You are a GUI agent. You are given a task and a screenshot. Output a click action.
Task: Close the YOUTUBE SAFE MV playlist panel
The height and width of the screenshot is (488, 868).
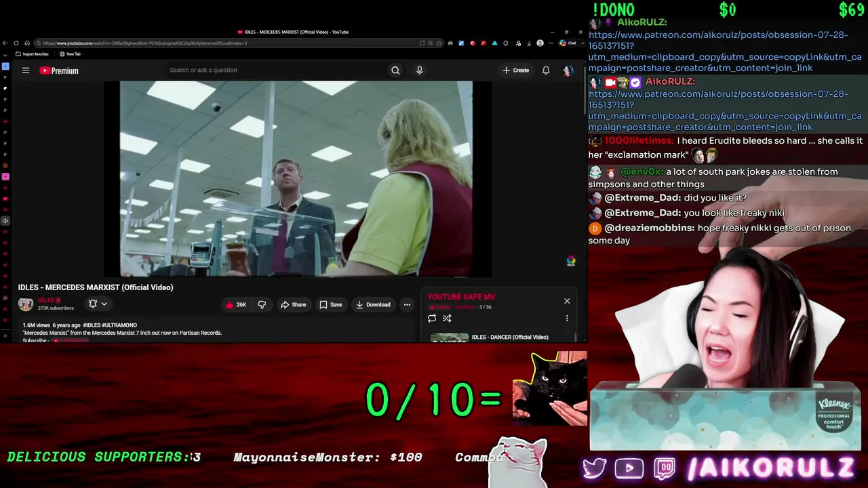pos(567,301)
